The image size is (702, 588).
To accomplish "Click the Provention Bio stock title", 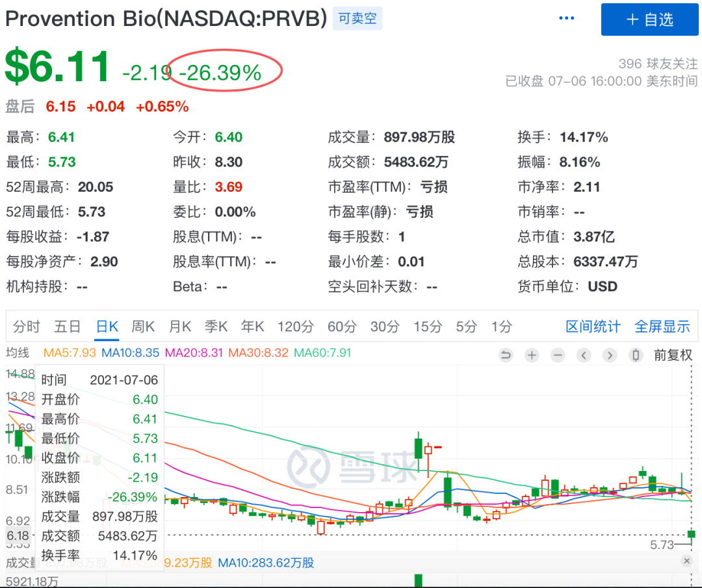I will tap(166, 18).
